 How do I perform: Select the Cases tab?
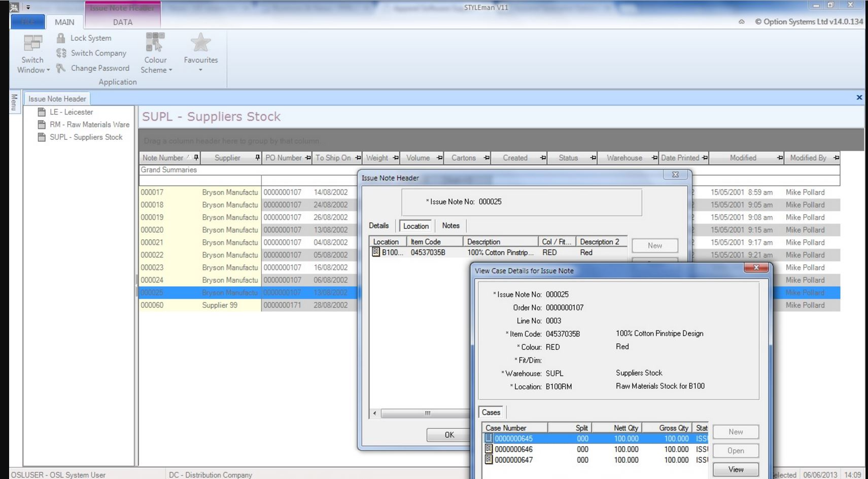click(x=491, y=412)
